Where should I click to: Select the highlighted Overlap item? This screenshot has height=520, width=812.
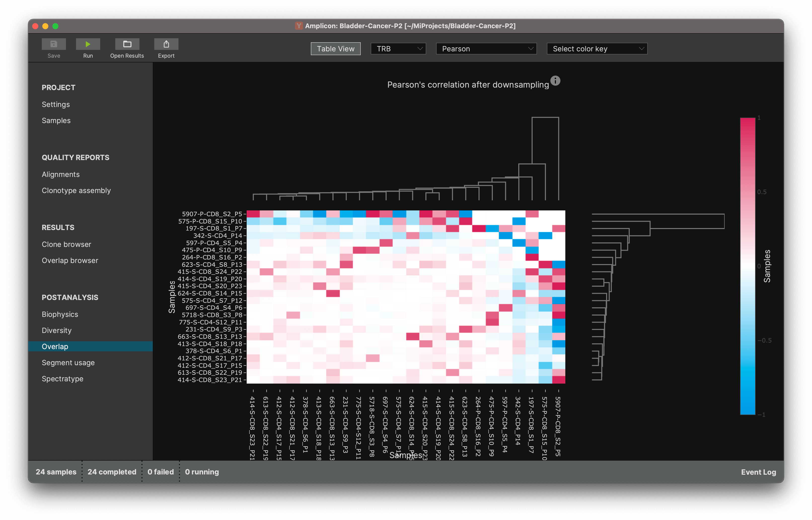click(x=90, y=346)
